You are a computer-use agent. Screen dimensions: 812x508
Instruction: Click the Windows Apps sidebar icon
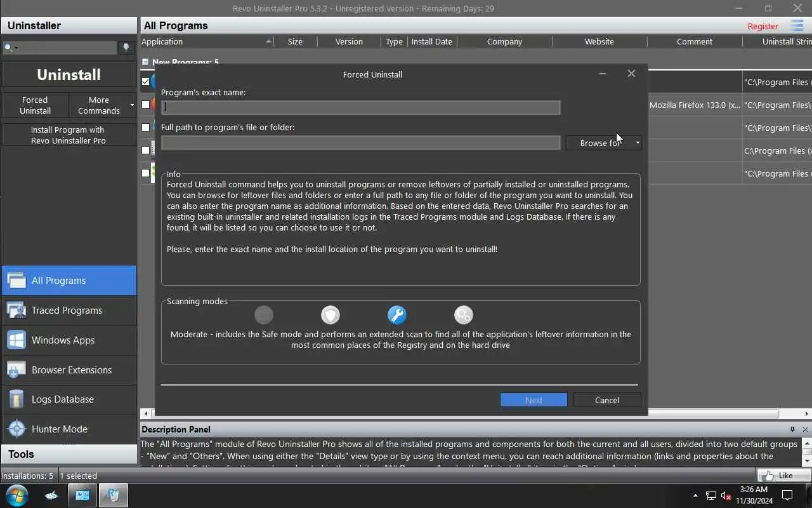click(16, 340)
